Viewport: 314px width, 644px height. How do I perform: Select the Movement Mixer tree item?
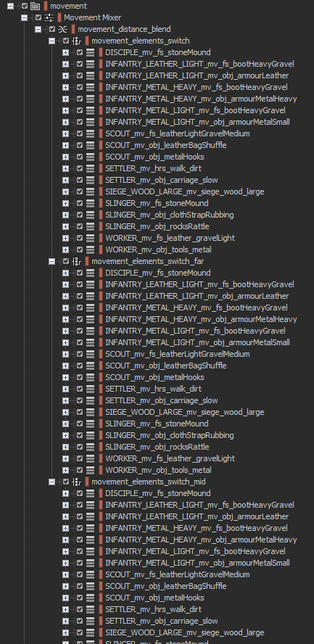coord(92,17)
